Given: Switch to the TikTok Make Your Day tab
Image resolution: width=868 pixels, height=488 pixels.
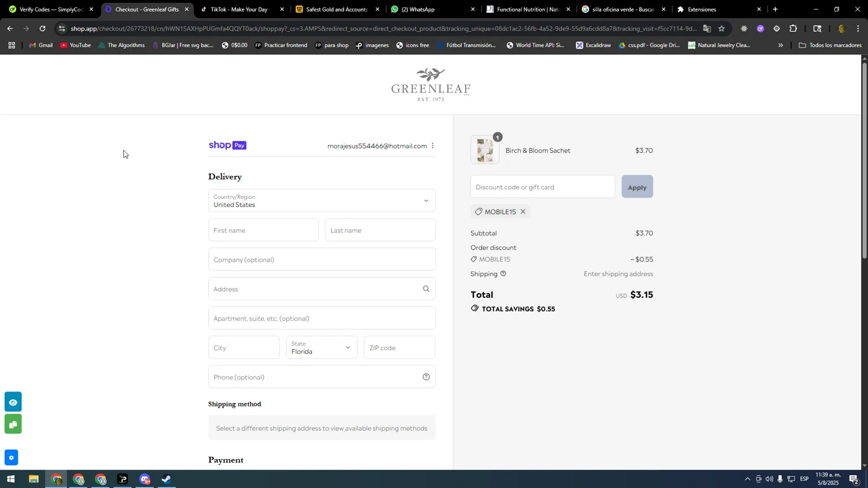Looking at the screenshot, I should click(x=238, y=9).
